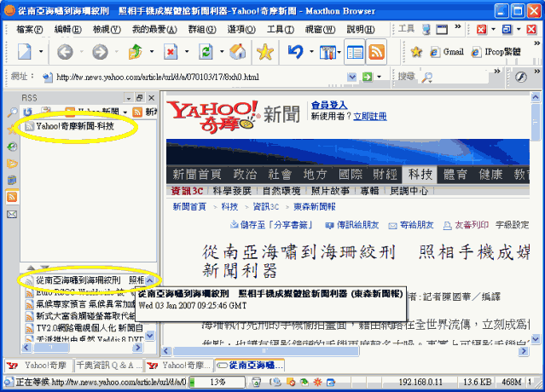Open the IPcop繁體 link in links bar

(x=496, y=52)
